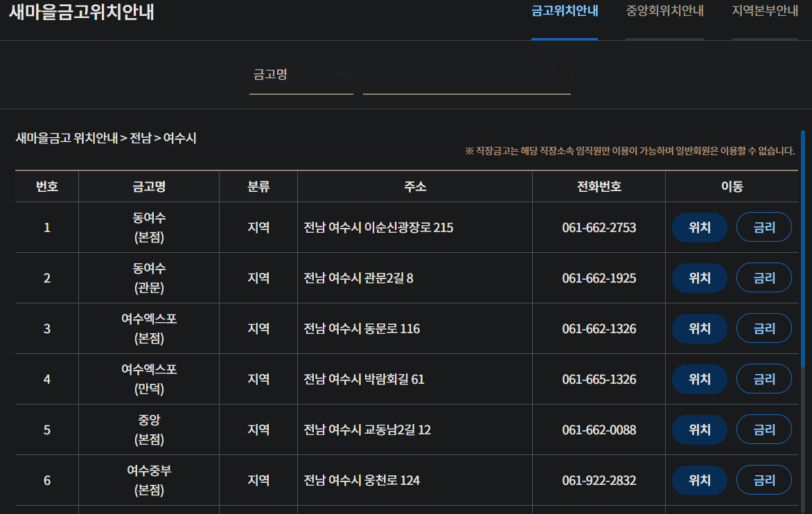
Task: Click the 주소 column header
Action: pyautogui.click(x=415, y=186)
